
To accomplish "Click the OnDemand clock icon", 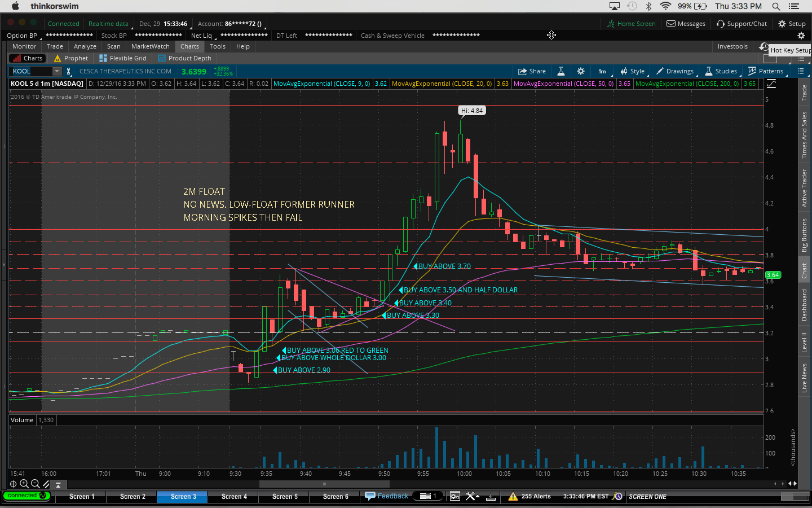I will (764, 46).
